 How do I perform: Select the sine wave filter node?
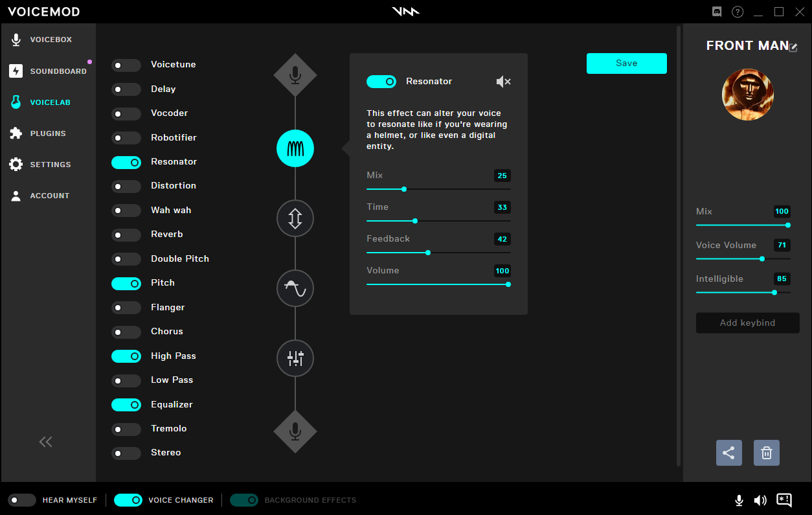coord(295,288)
